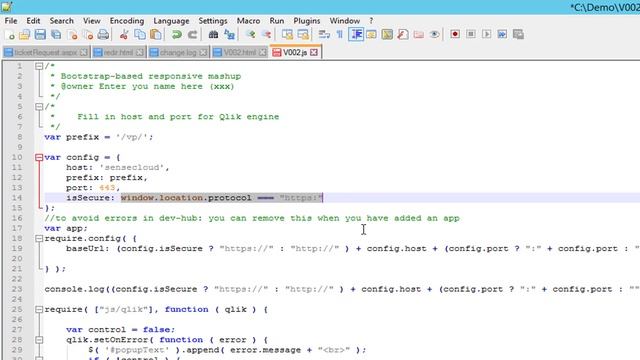640x360 pixels.
Task: Open the Macro menu
Action: coord(248,21)
